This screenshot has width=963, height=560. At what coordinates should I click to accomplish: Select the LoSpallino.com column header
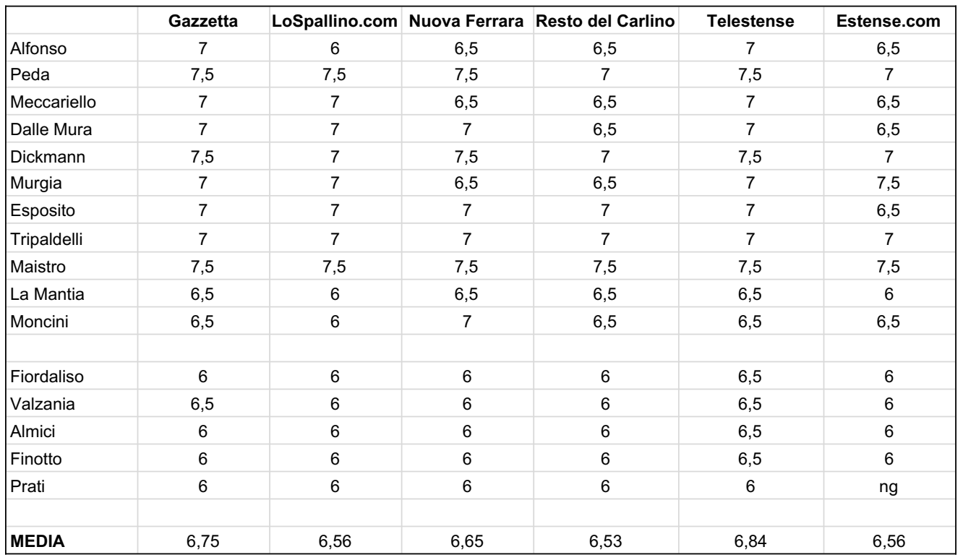click(335, 22)
